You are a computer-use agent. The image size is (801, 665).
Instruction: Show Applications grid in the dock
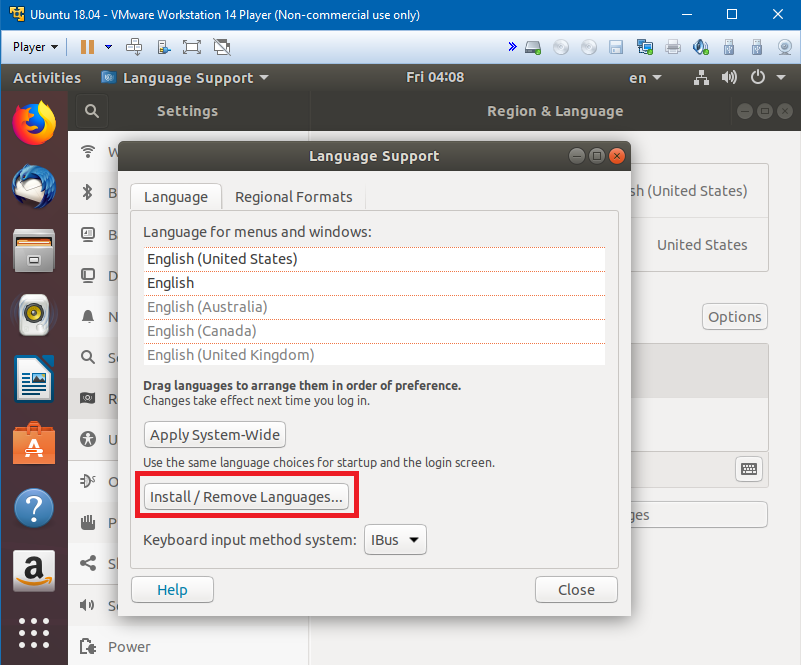34,633
